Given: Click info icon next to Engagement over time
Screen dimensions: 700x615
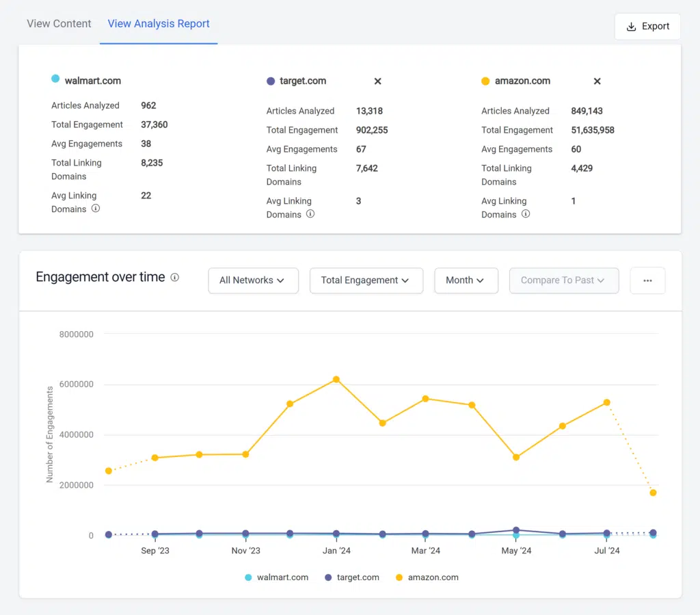Looking at the screenshot, I should point(175,278).
